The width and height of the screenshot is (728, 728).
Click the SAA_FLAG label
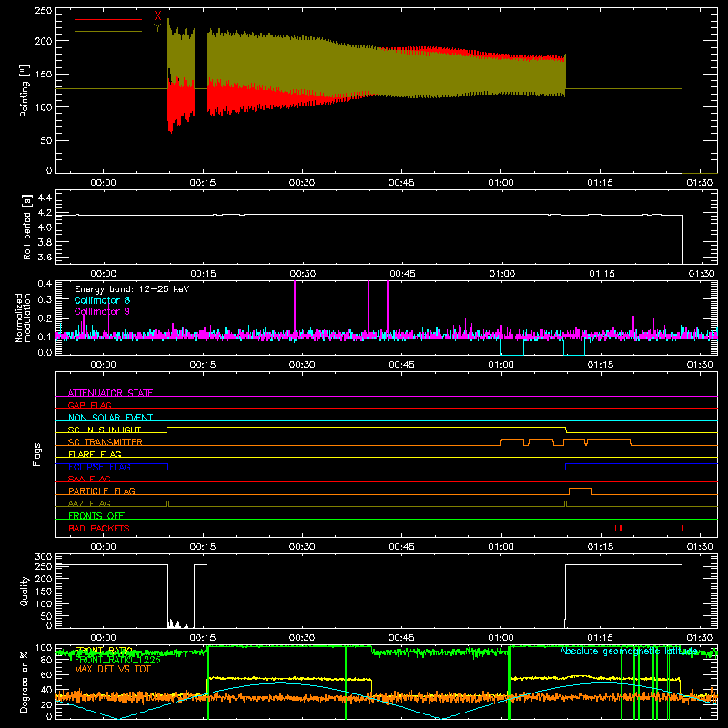coord(89,479)
